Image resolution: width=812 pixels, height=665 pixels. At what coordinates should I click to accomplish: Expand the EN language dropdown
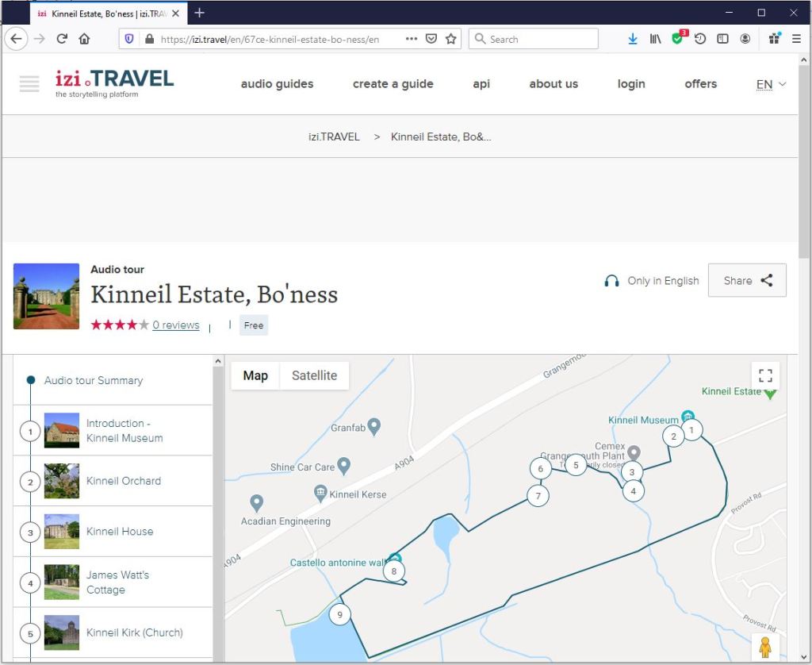(x=771, y=84)
